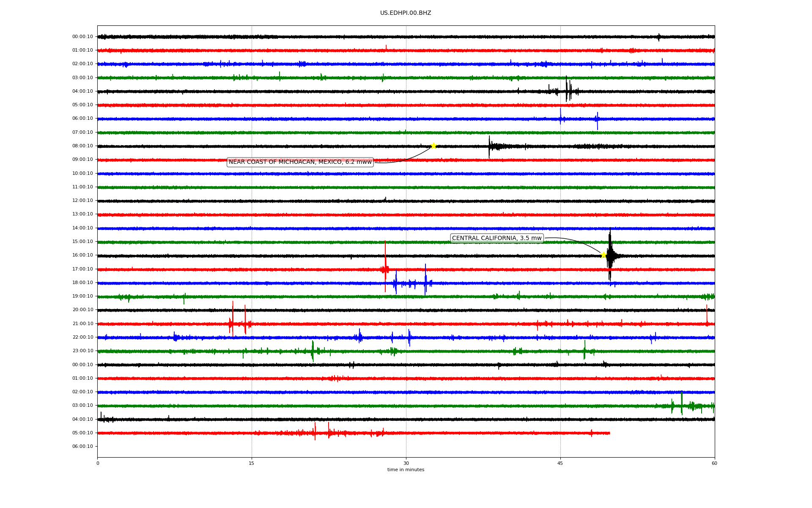Click the time in minutes axis label

406,470
